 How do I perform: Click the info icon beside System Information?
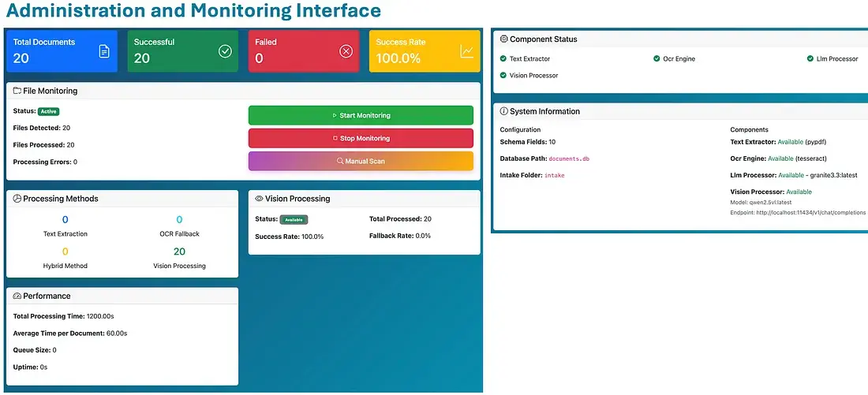click(x=504, y=112)
